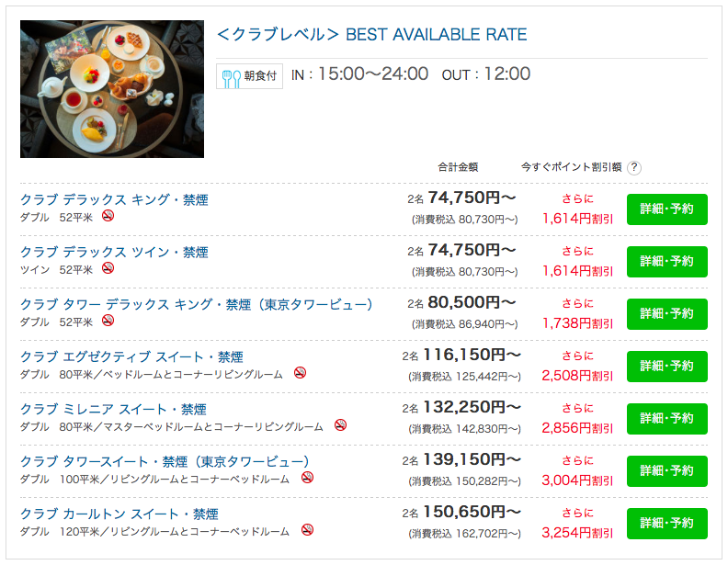Open クラブ ミレニア スイート・禁煙 link
This screenshot has height=565, width=728.
click(113, 409)
